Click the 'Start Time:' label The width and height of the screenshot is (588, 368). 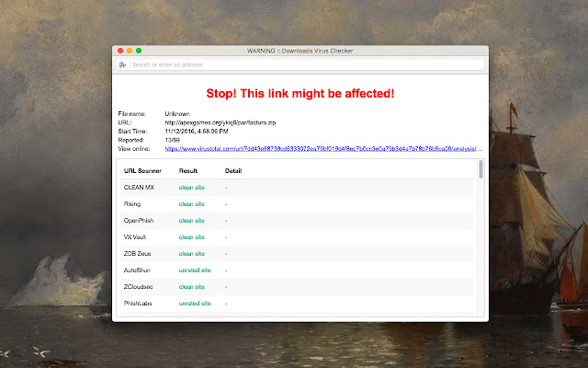click(132, 131)
